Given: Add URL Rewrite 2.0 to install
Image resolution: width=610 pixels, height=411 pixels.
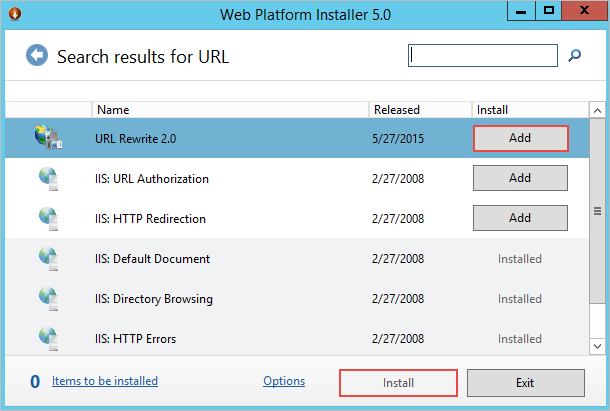Looking at the screenshot, I should (520, 138).
